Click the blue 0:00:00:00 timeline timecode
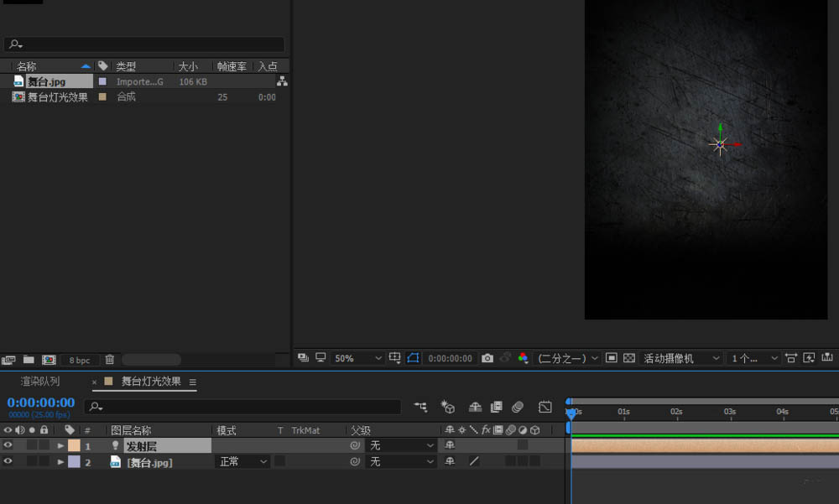This screenshot has width=839, height=504. tap(41, 403)
